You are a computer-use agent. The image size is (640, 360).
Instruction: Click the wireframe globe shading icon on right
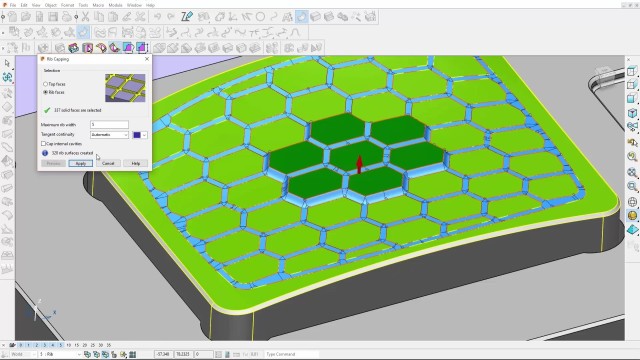point(632,202)
